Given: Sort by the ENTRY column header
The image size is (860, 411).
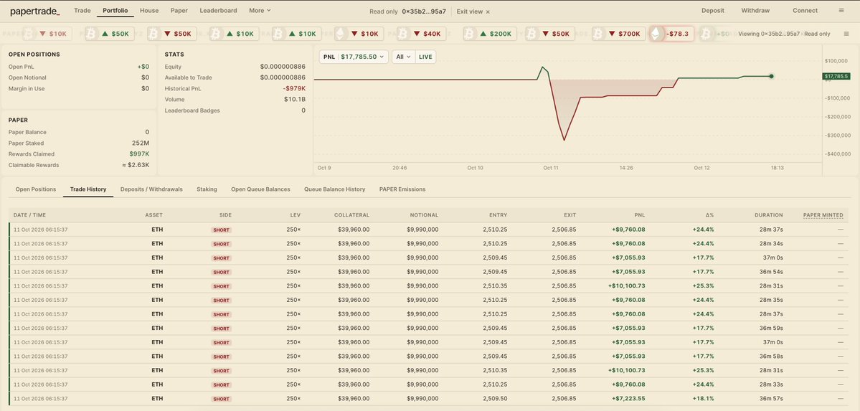Looking at the screenshot, I should pos(499,215).
